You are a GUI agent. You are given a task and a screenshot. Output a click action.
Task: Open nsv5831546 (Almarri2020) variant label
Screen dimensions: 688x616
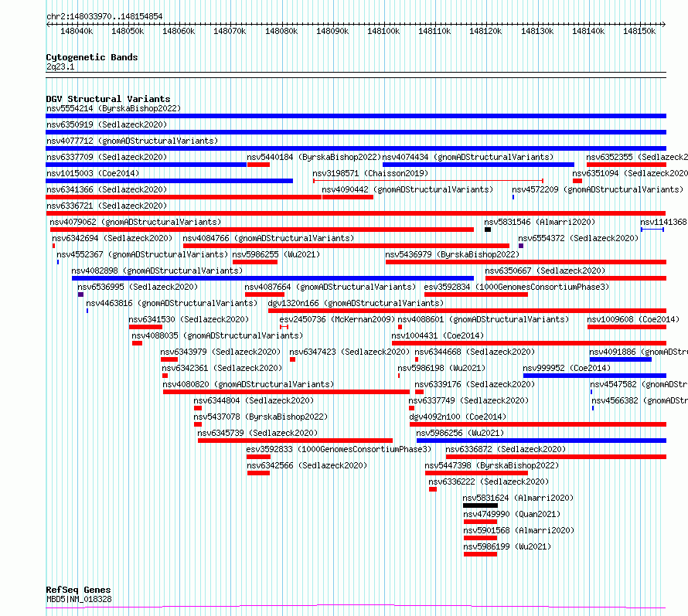pyautogui.click(x=540, y=222)
